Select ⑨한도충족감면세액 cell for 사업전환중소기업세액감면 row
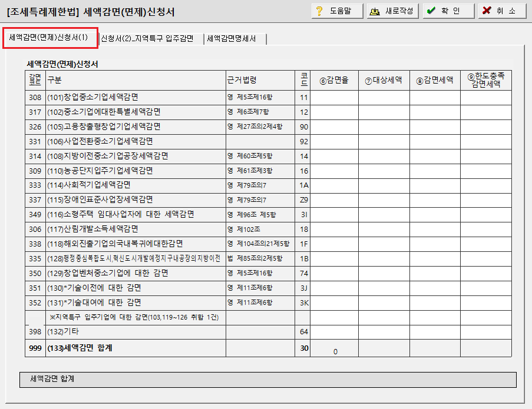The image size is (532, 409). [x=486, y=142]
